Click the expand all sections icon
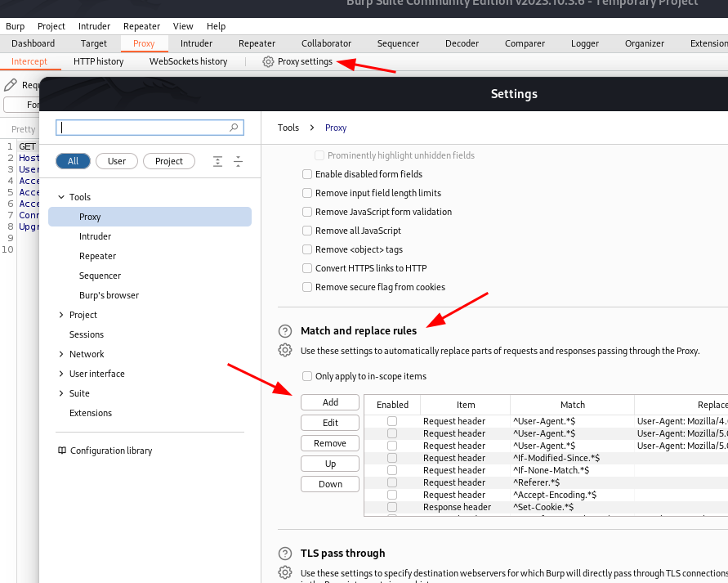728x583 pixels. coord(218,161)
